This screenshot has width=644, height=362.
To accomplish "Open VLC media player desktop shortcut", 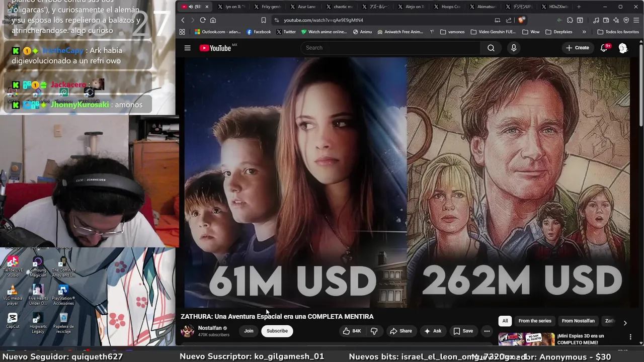I will (13, 295).
